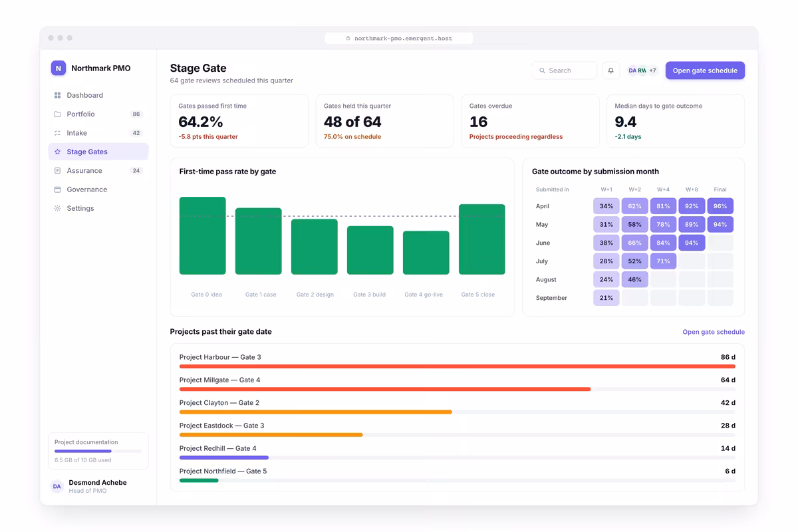The height and width of the screenshot is (532, 798).
Task: Click the Settings gear icon
Action: [57, 208]
